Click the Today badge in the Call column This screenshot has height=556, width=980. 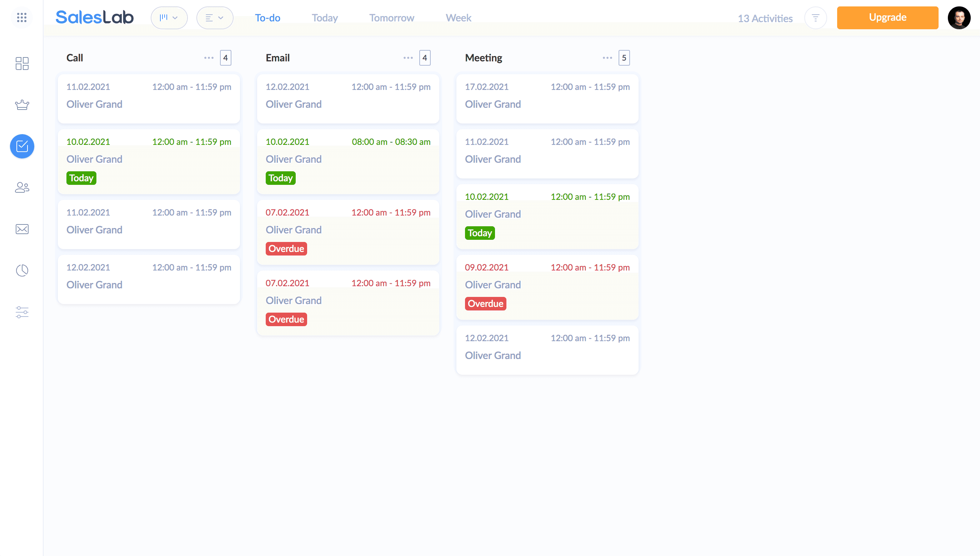click(x=81, y=178)
